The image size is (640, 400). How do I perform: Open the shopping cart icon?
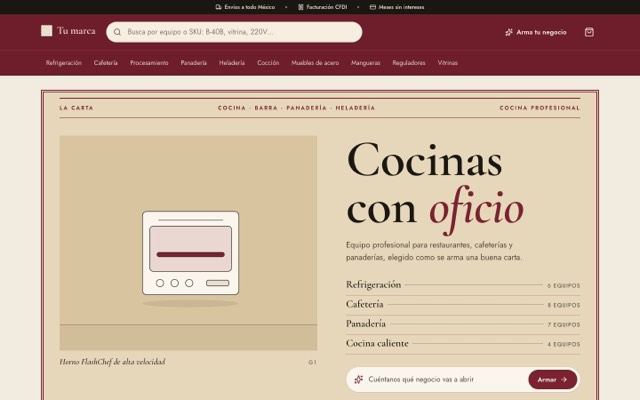[x=589, y=32]
